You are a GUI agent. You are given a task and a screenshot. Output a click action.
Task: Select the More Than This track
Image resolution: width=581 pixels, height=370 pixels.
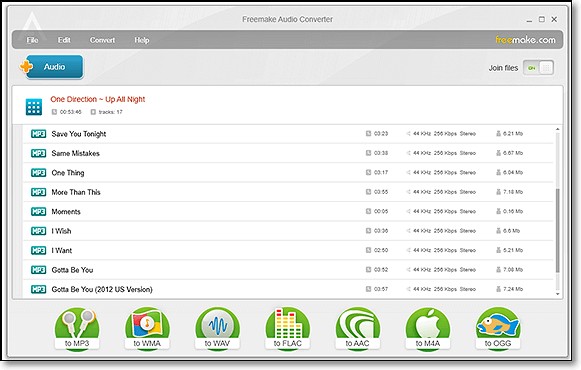pyautogui.click(x=288, y=192)
